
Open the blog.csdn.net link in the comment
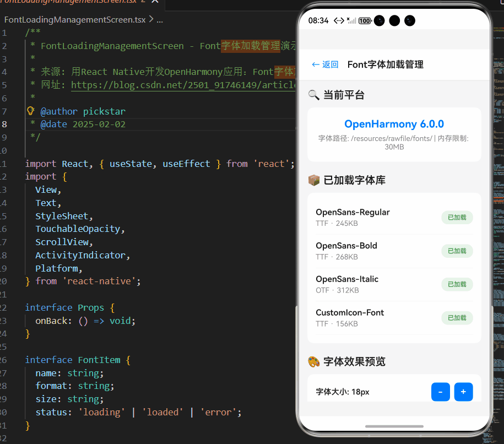[x=183, y=85]
